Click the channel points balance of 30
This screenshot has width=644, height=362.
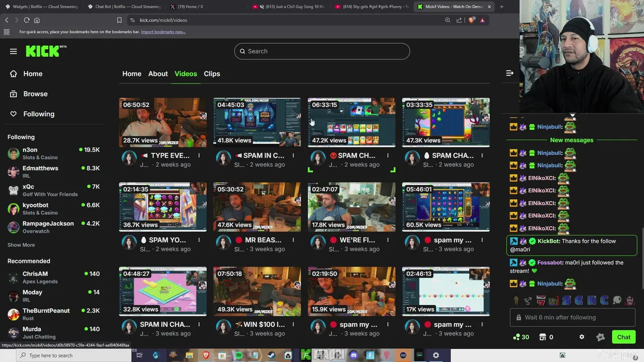(x=521, y=337)
